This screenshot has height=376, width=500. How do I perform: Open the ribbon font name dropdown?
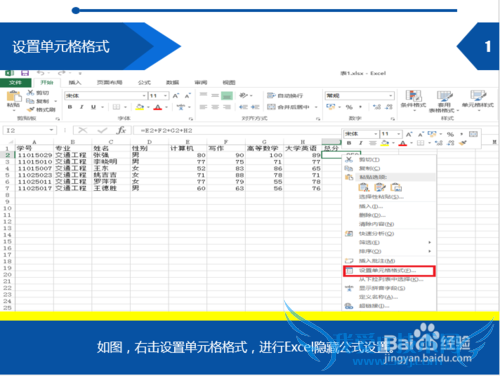click(x=144, y=96)
